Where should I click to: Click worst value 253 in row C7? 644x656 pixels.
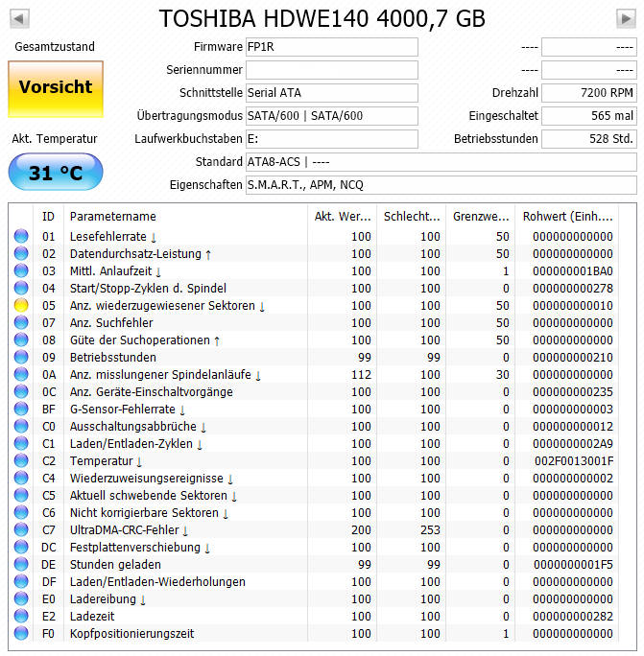(430, 530)
